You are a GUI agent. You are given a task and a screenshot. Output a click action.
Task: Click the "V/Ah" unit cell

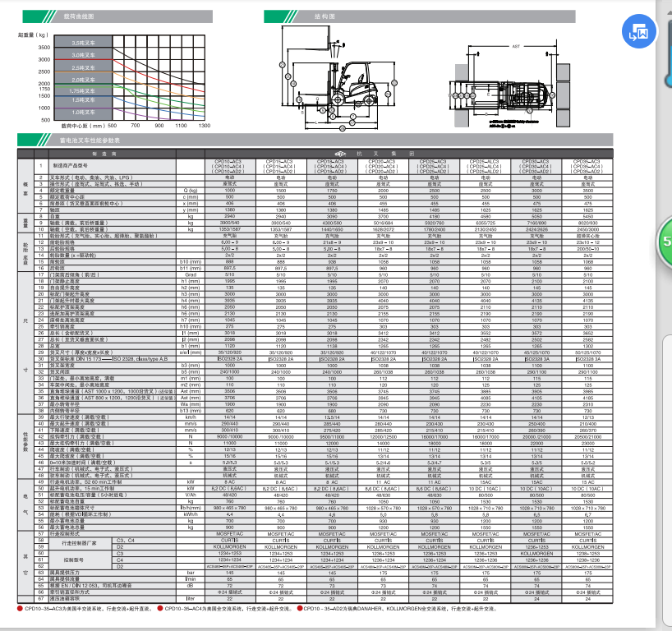[x=191, y=495]
